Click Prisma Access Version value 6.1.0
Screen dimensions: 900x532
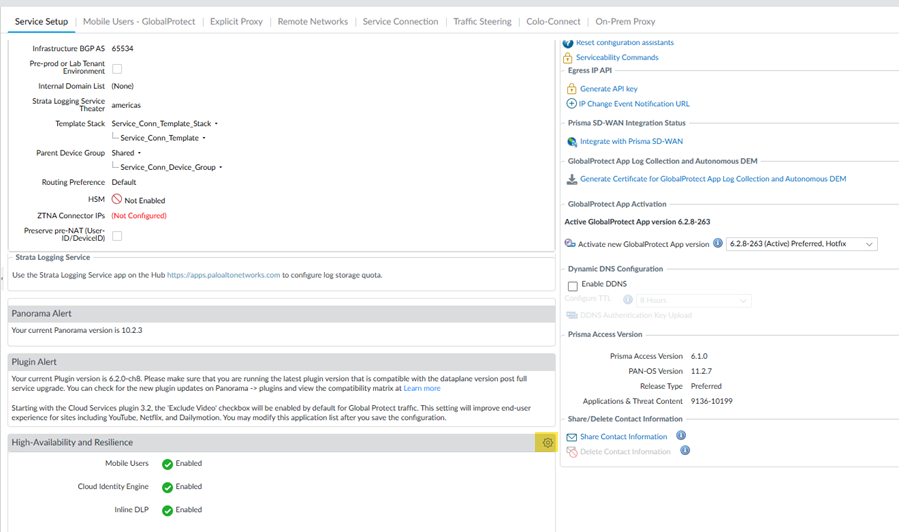click(x=699, y=356)
